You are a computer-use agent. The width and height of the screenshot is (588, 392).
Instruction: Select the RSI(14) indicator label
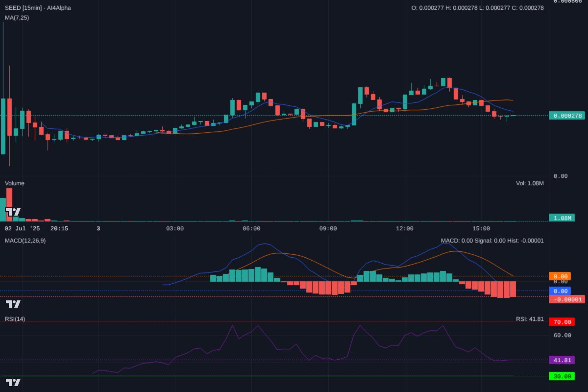click(15, 319)
